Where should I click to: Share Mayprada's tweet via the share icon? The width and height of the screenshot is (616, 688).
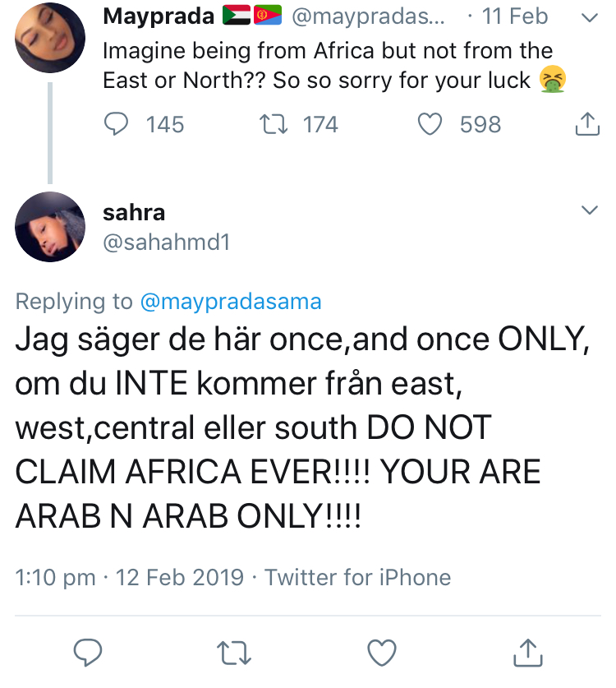click(x=585, y=124)
